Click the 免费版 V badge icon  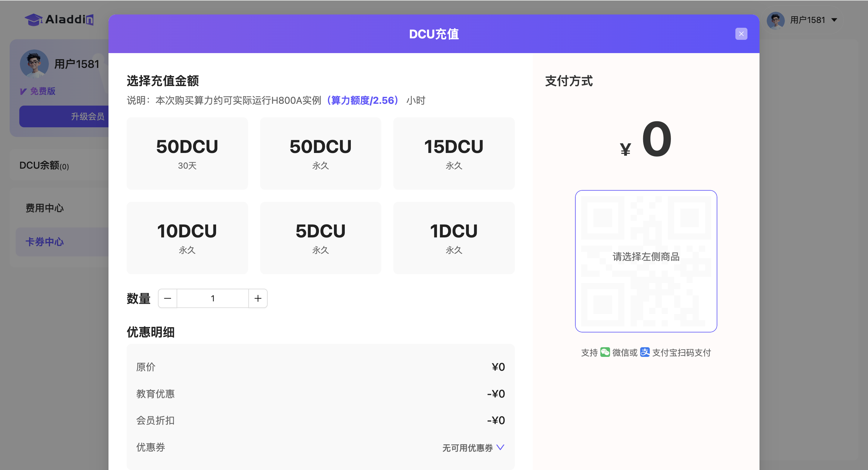(x=23, y=91)
